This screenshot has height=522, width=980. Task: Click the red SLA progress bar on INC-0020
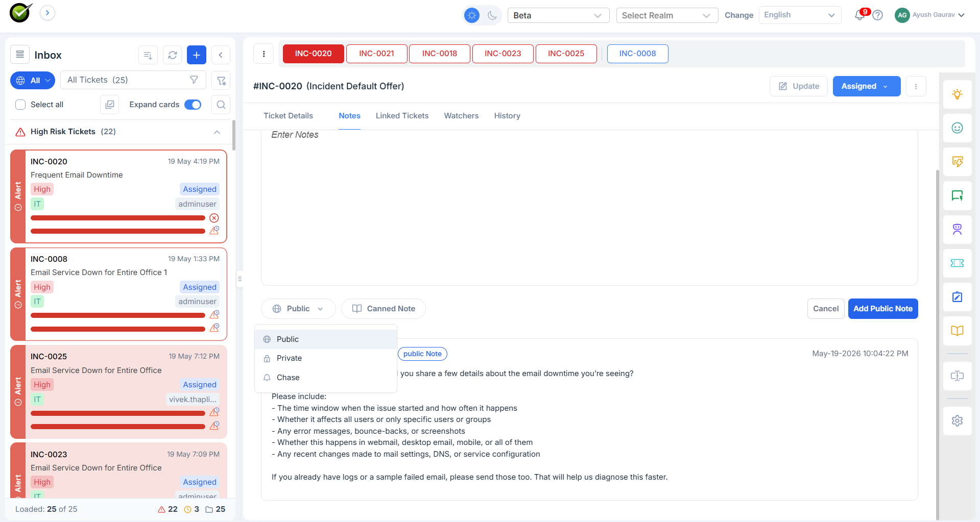[118, 218]
